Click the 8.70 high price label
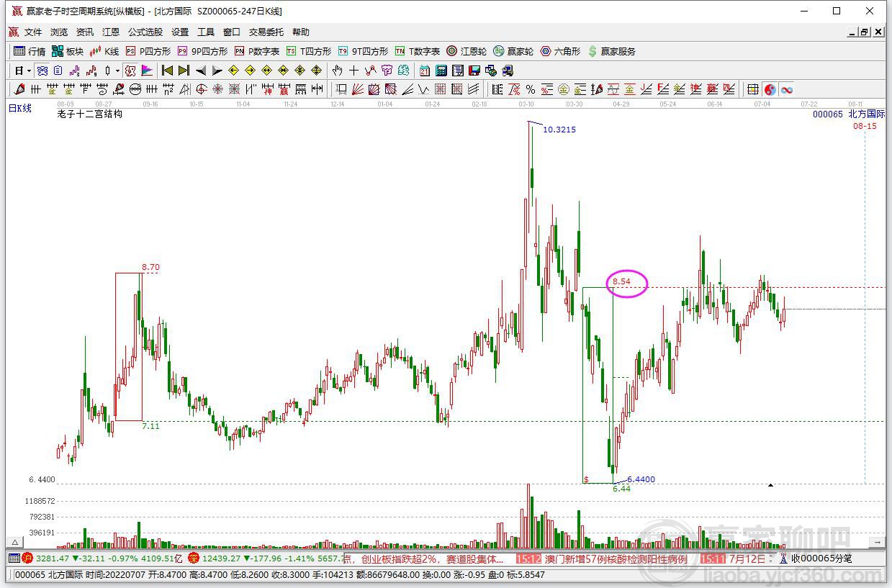This screenshot has height=588, width=892. point(150,267)
